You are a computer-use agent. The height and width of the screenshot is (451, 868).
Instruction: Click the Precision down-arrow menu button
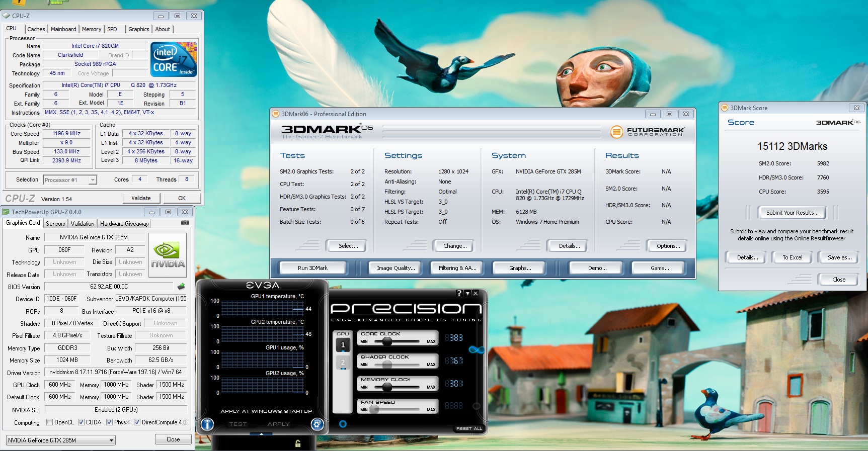pyautogui.click(x=467, y=293)
